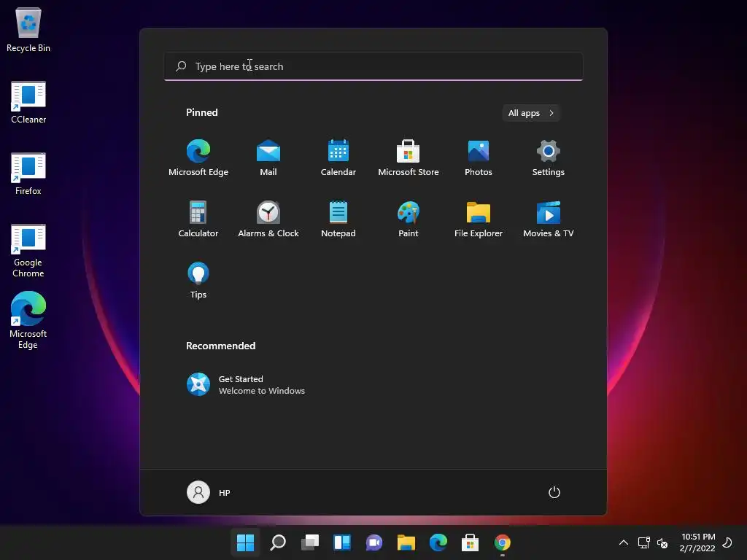The height and width of the screenshot is (560, 747).
Task: Open File Explorer on the taskbar
Action: tap(406, 542)
